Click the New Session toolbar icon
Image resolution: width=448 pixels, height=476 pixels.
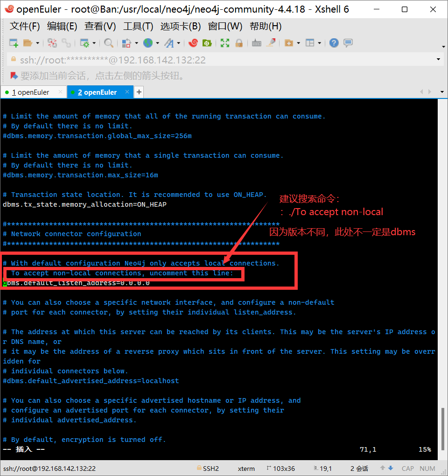(14, 43)
